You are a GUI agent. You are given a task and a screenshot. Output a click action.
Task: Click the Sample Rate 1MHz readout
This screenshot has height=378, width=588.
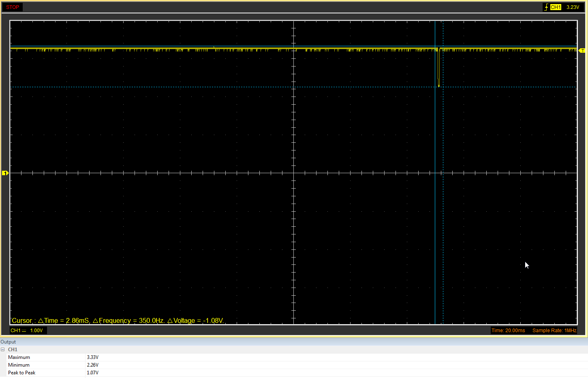point(554,331)
